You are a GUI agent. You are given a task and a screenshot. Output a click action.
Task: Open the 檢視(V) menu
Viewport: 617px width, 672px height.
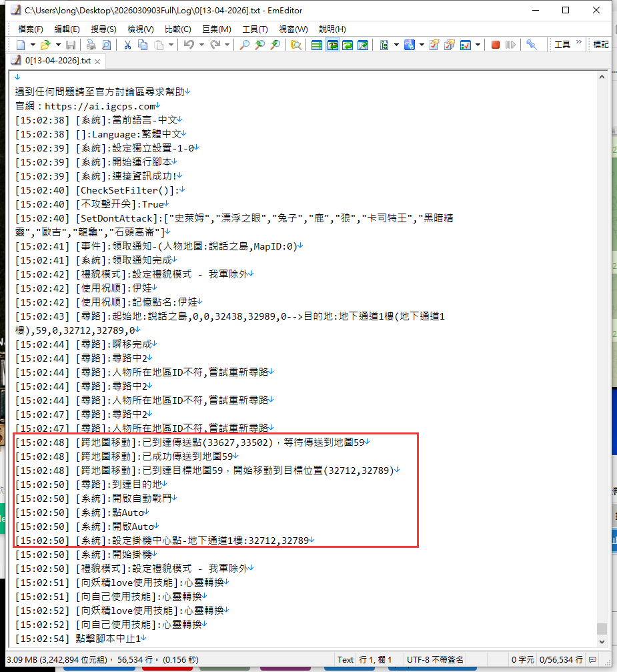tap(141, 29)
